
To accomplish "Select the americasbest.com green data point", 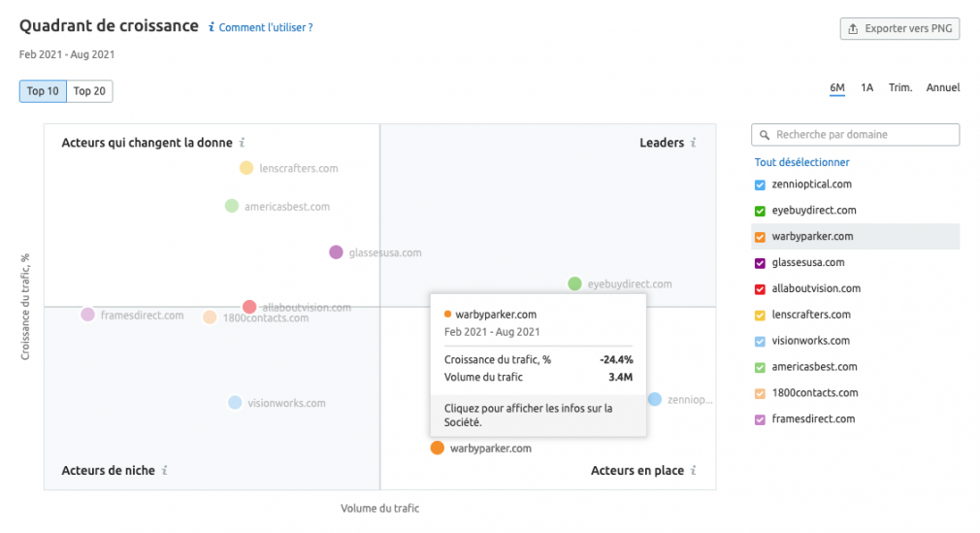I will (232, 206).
